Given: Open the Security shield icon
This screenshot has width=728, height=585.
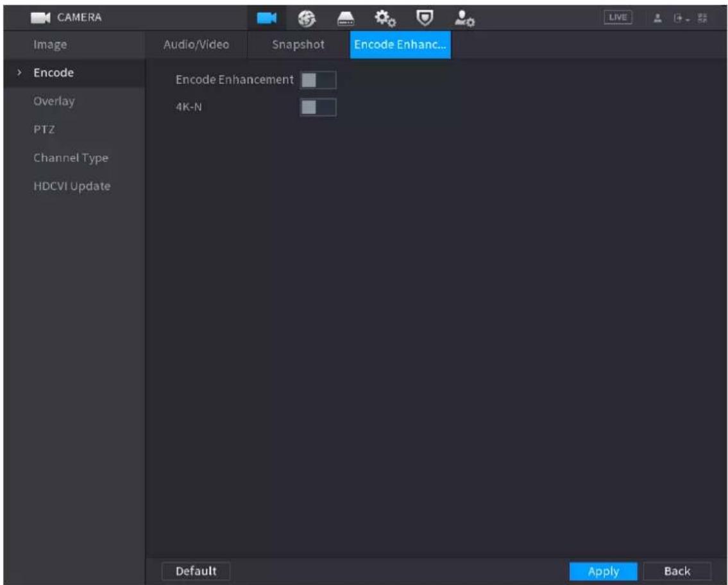Looking at the screenshot, I should click(425, 18).
